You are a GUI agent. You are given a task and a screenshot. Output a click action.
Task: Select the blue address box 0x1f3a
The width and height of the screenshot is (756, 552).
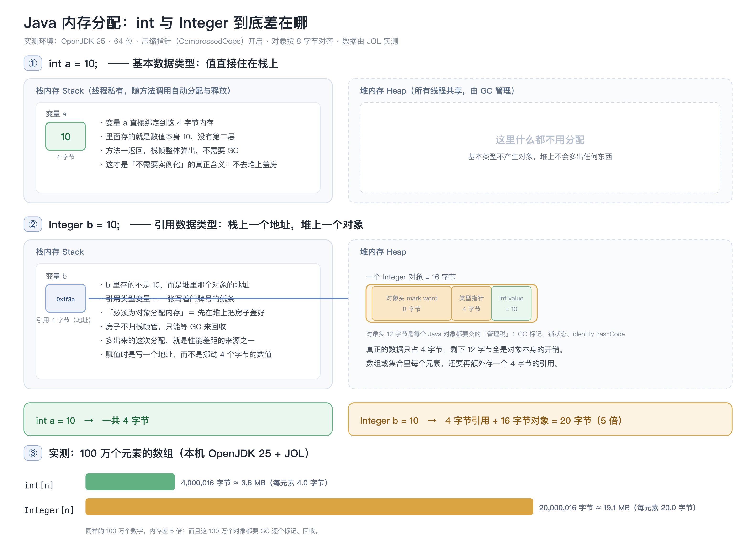(x=65, y=298)
